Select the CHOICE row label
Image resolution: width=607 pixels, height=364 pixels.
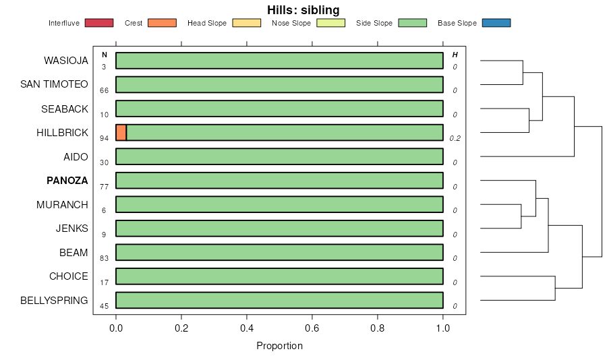click(x=69, y=276)
